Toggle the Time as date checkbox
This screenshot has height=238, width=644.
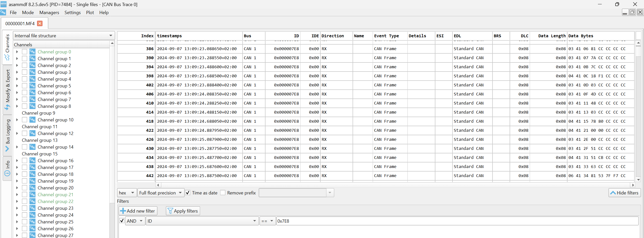pyautogui.click(x=188, y=193)
